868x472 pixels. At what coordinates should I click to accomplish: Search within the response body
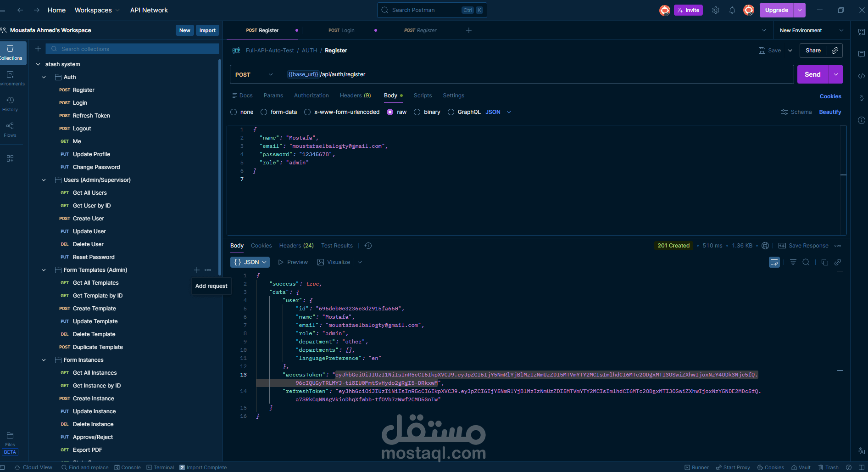806,262
